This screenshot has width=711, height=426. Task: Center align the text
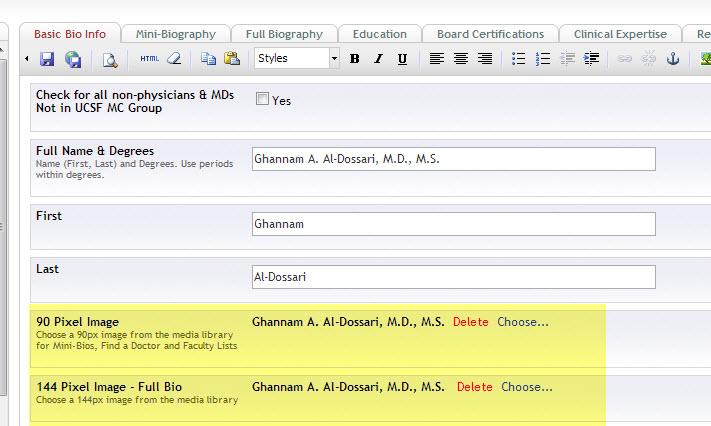[461, 59]
